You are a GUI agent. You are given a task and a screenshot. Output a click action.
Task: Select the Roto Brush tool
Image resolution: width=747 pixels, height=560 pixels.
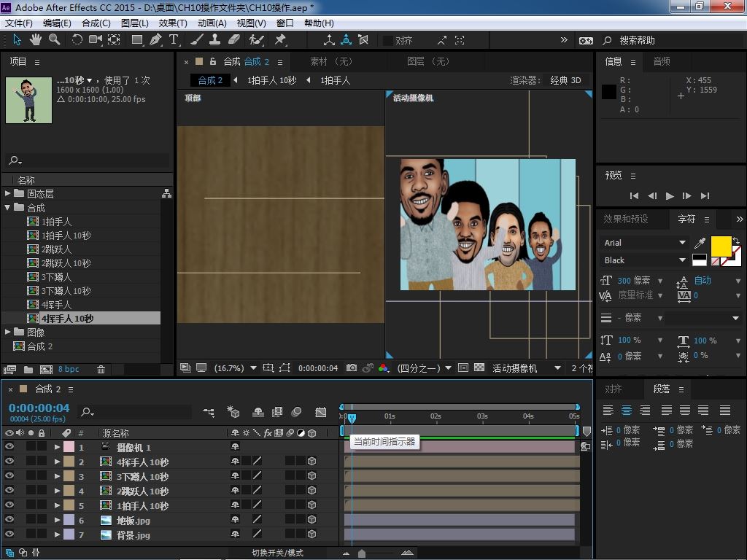tap(256, 40)
